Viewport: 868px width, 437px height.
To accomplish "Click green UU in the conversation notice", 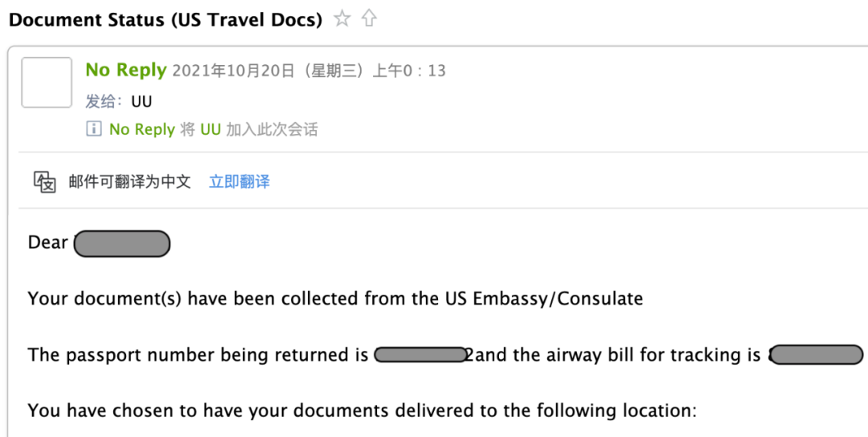I will pos(211,129).
